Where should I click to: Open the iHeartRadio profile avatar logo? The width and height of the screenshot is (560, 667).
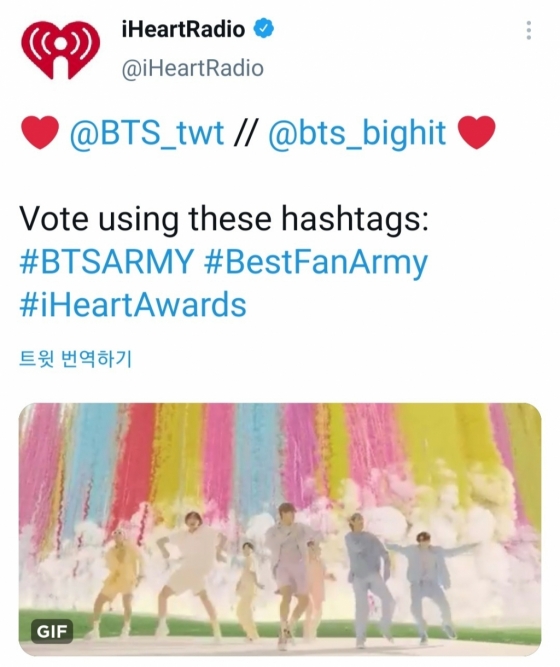61,50
